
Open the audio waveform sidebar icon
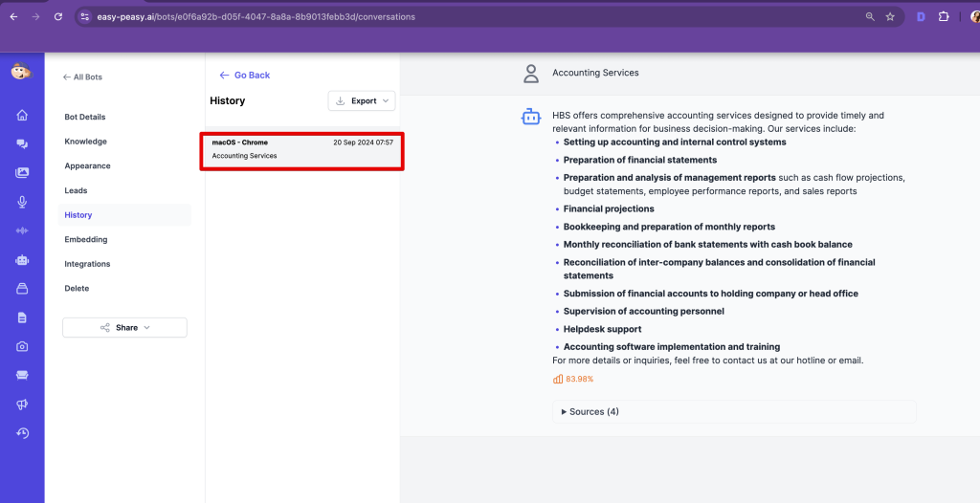click(x=22, y=230)
